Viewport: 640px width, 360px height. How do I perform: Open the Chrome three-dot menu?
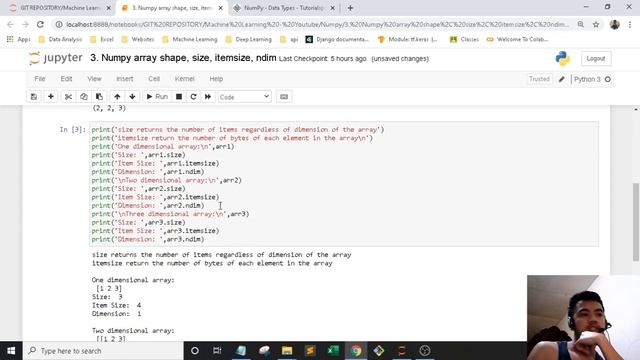(630, 24)
